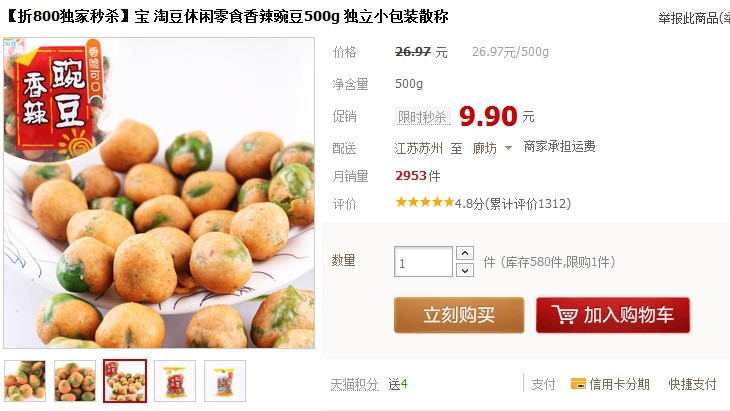
Task: Decrease quantity with the down arrow
Action: point(465,270)
